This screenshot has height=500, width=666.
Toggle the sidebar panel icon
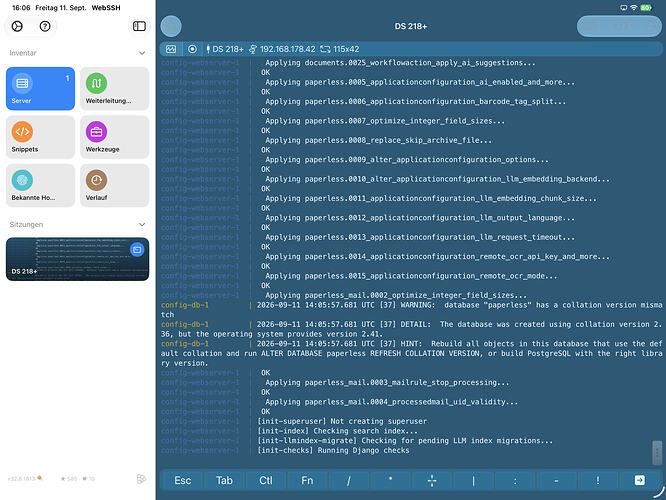[x=139, y=26]
